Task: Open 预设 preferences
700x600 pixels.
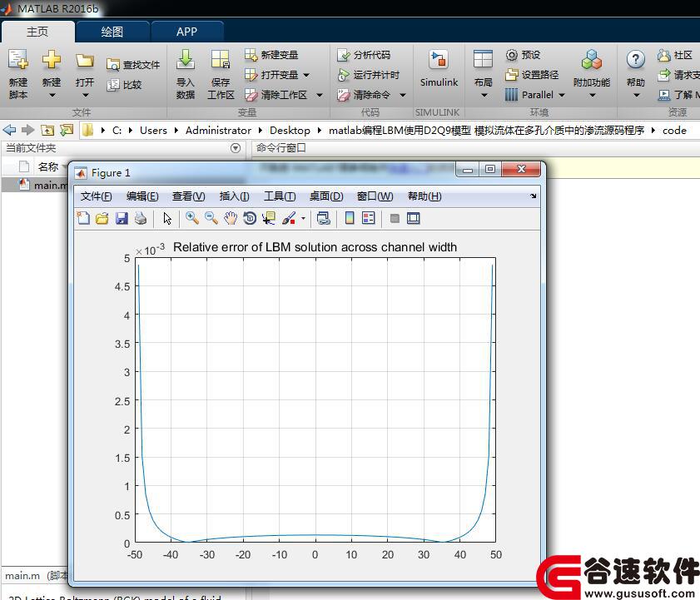Action: 523,55
